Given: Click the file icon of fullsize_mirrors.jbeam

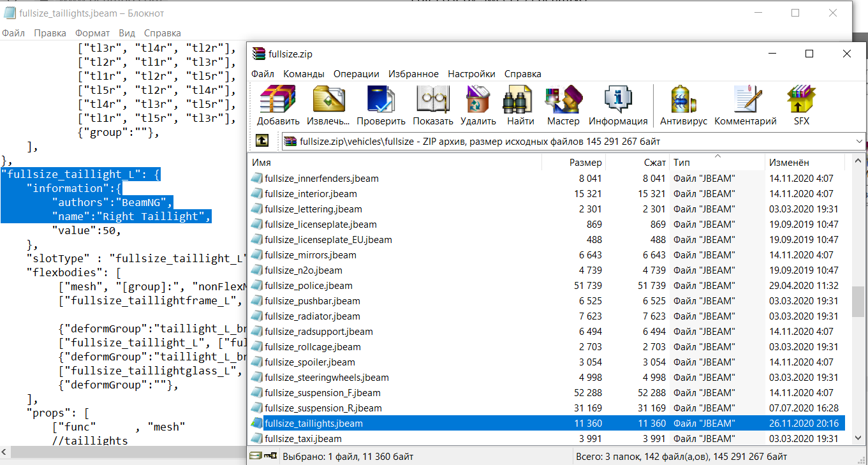Looking at the screenshot, I should tap(257, 255).
